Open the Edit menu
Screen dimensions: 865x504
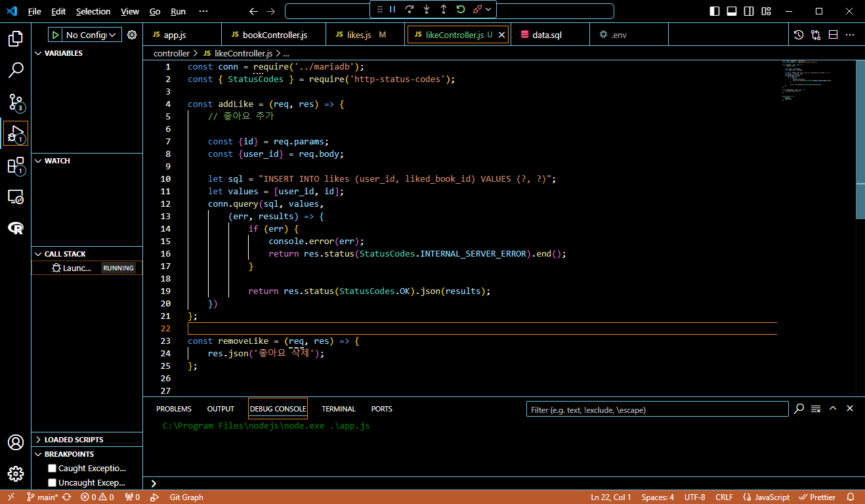click(x=58, y=11)
